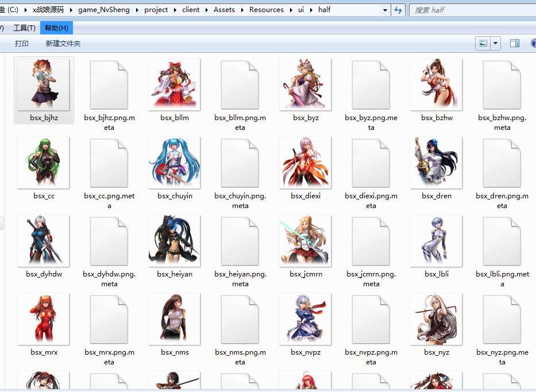The image size is (536, 392).
Task: Click the bsx_heiyan file name label
Action: click(x=175, y=274)
